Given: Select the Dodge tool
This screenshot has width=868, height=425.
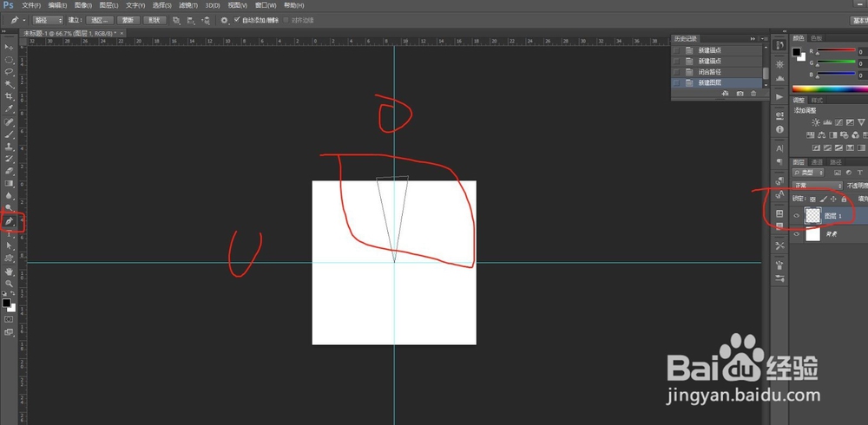Looking at the screenshot, I should (x=9, y=207).
